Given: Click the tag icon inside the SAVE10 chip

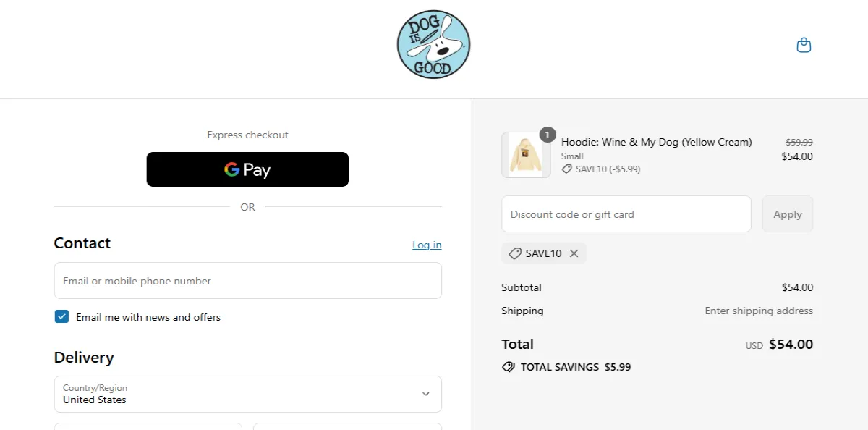Looking at the screenshot, I should pos(515,253).
